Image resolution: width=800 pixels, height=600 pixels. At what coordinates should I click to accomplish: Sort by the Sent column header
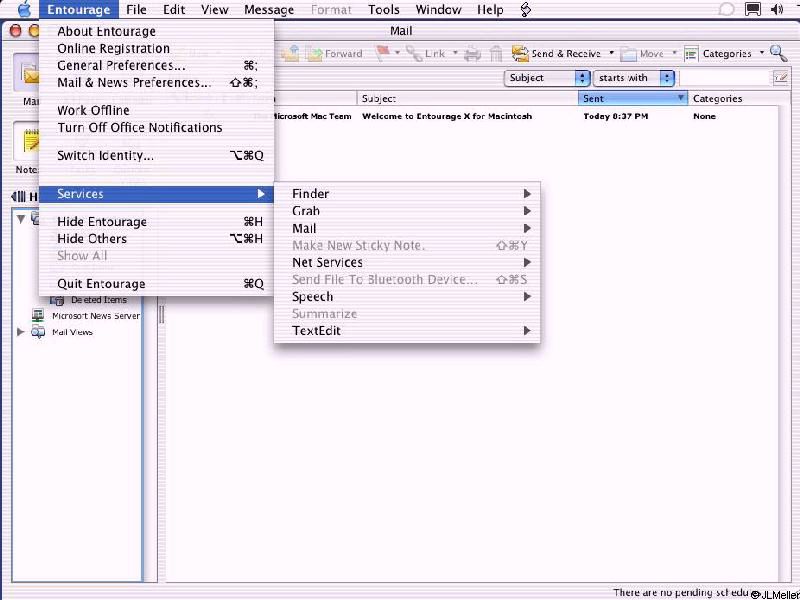633,98
